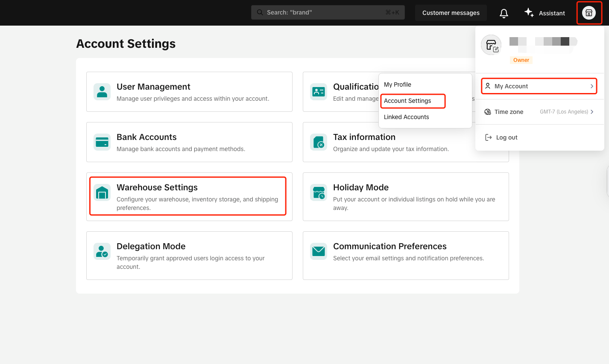Screen dimensions: 609x364
Task: Click the Communication Preferences envelope icon
Action: click(x=319, y=251)
